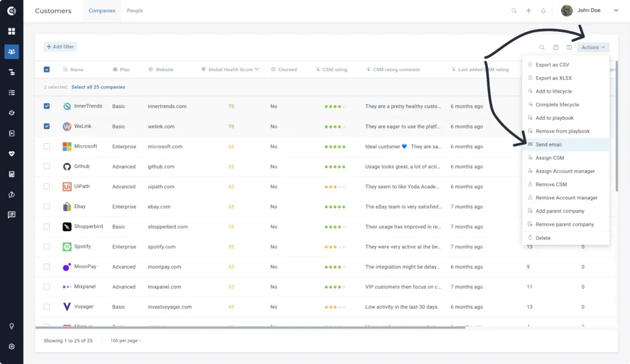630x364 pixels.
Task: Click the horizontal scrollbar under the table
Action: (x=250, y=328)
